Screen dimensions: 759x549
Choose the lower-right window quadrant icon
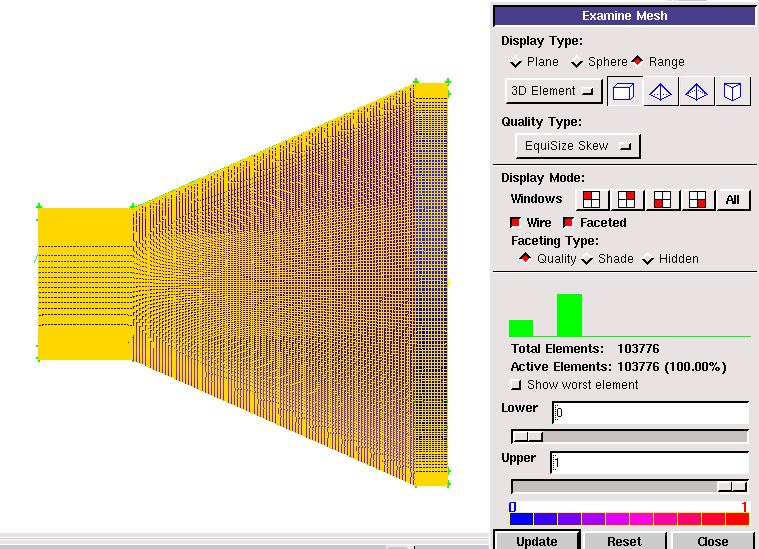[x=697, y=199]
